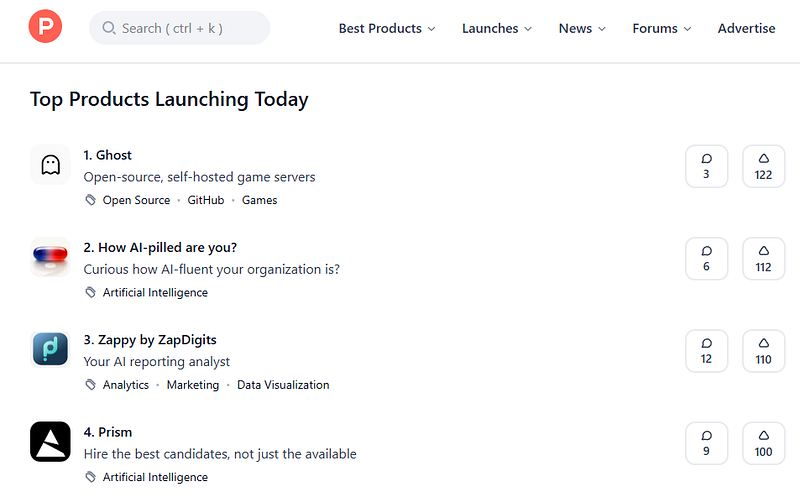View Ghost's 3 comments
The width and height of the screenshot is (800, 498).
point(707,166)
